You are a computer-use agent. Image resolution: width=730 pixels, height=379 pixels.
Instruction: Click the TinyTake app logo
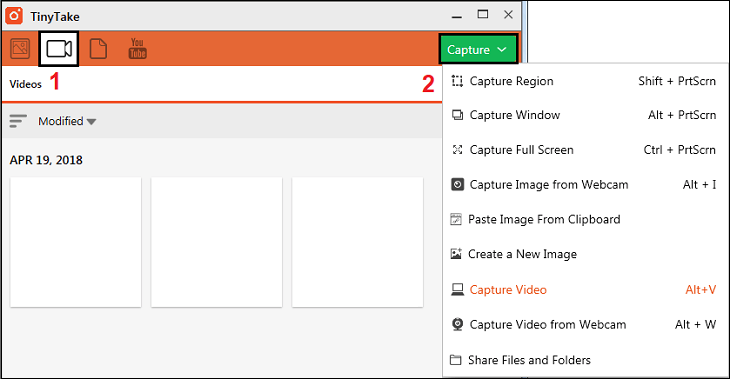point(14,16)
